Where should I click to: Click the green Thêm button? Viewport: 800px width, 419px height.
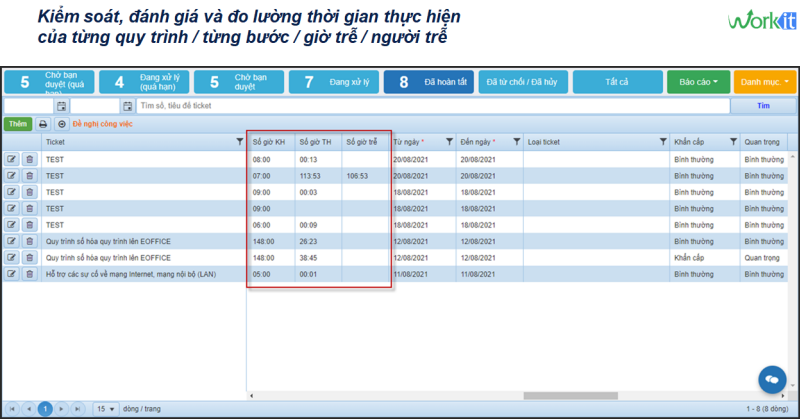[18, 124]
